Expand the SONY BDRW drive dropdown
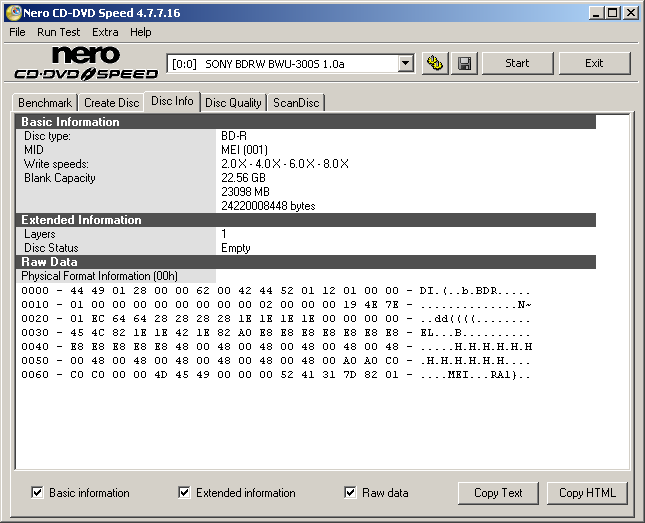The height and width of the screenshot is (523, 645). tap(405, 63)
